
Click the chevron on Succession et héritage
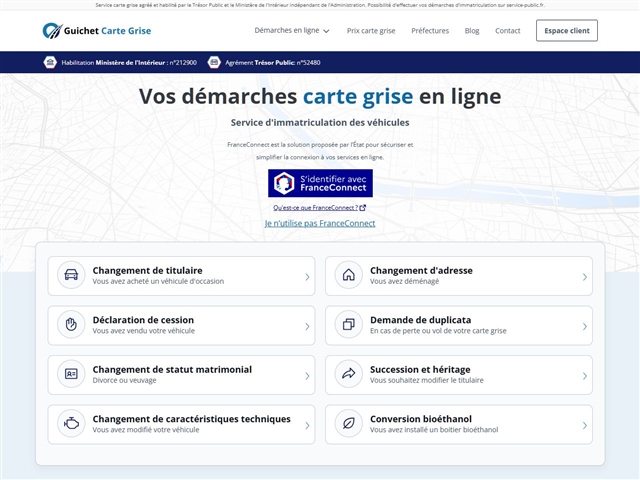[584, 376]
